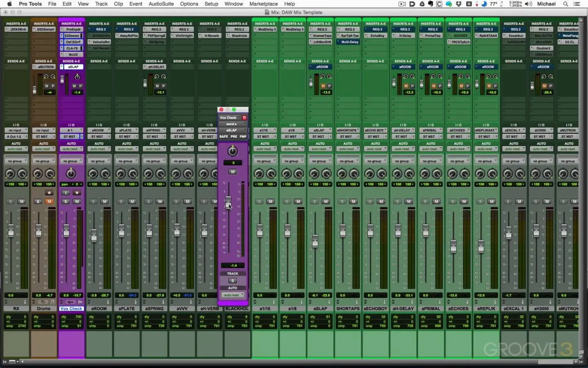
Task: Open the AudioSuite menu
Action: (161, 4)
